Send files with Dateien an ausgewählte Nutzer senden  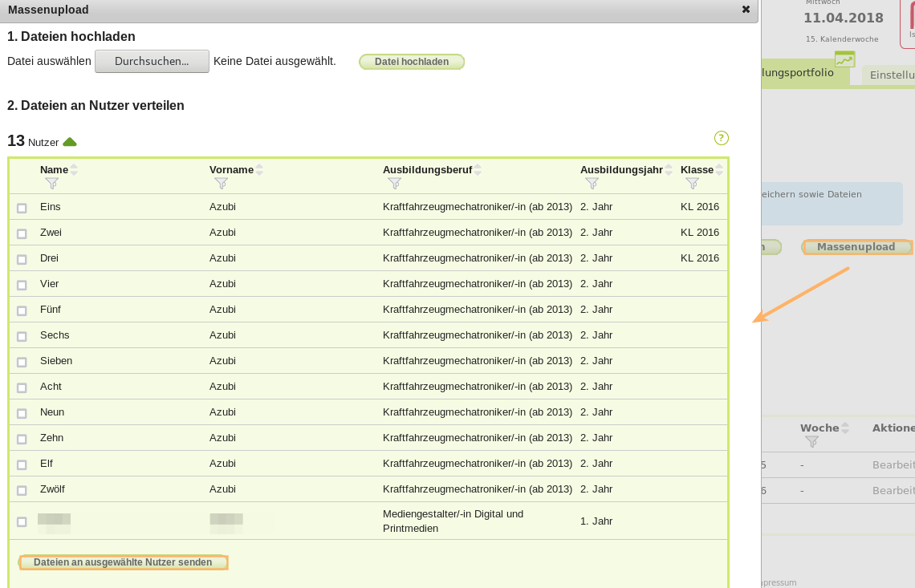click(x=122, y=562)
